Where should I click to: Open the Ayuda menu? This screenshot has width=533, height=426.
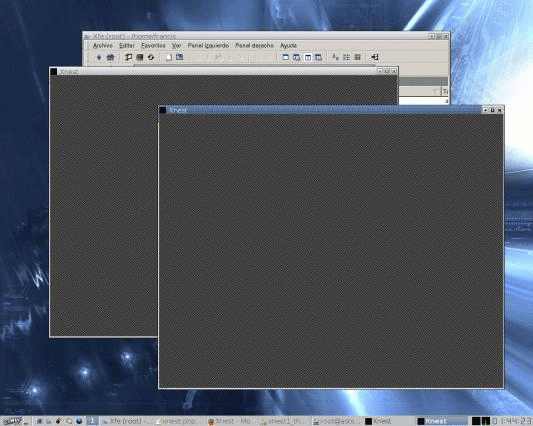(x=288, y=46)
